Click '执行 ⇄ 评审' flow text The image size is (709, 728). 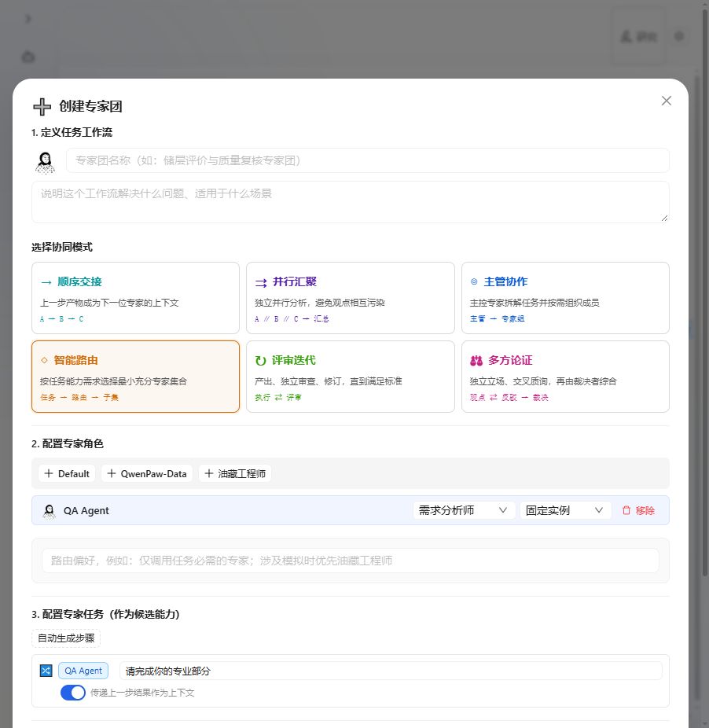(278, 398)
